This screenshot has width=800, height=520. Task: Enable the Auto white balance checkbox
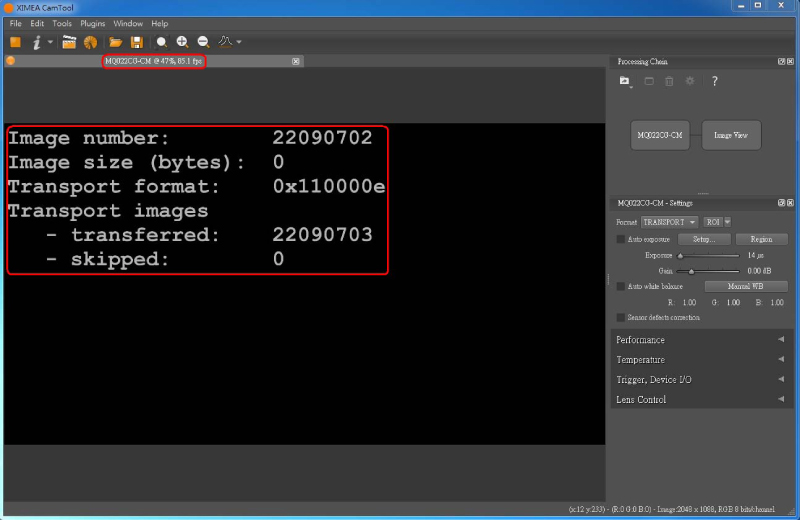coord(620,286)
